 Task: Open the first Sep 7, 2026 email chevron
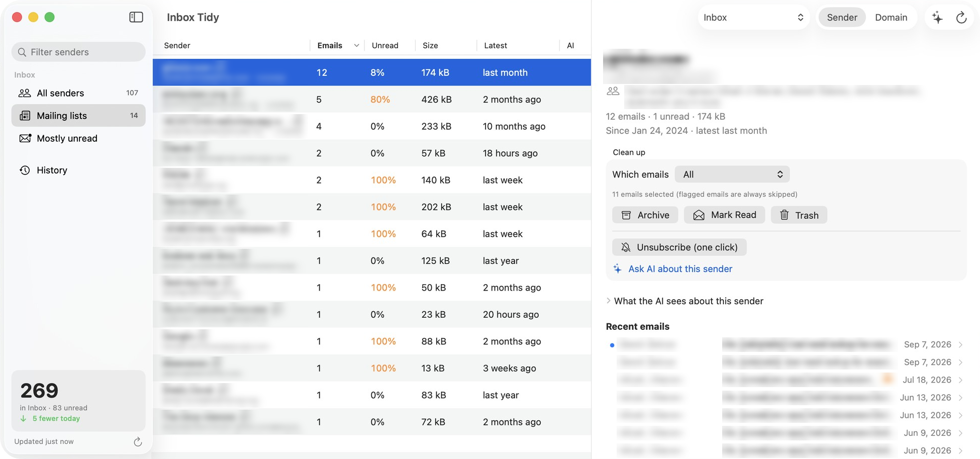(960, 344)
